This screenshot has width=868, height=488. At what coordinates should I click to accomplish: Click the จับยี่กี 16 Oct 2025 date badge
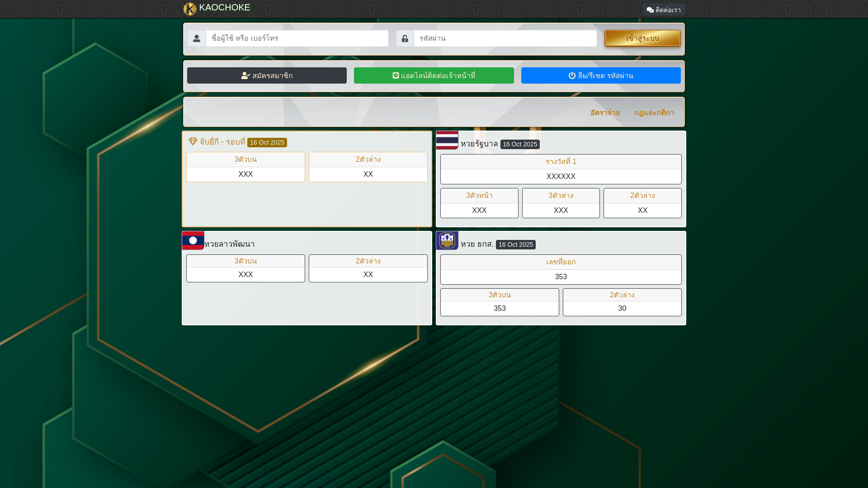pos(267,142)
